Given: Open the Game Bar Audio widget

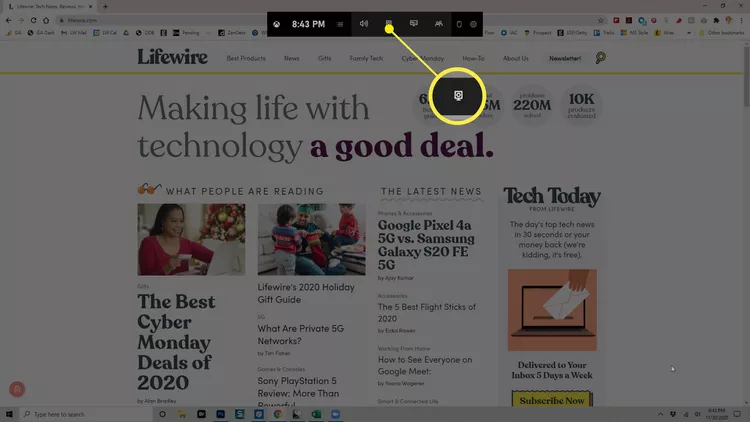Looking at the screenshot, I should (x=364, y=23).
